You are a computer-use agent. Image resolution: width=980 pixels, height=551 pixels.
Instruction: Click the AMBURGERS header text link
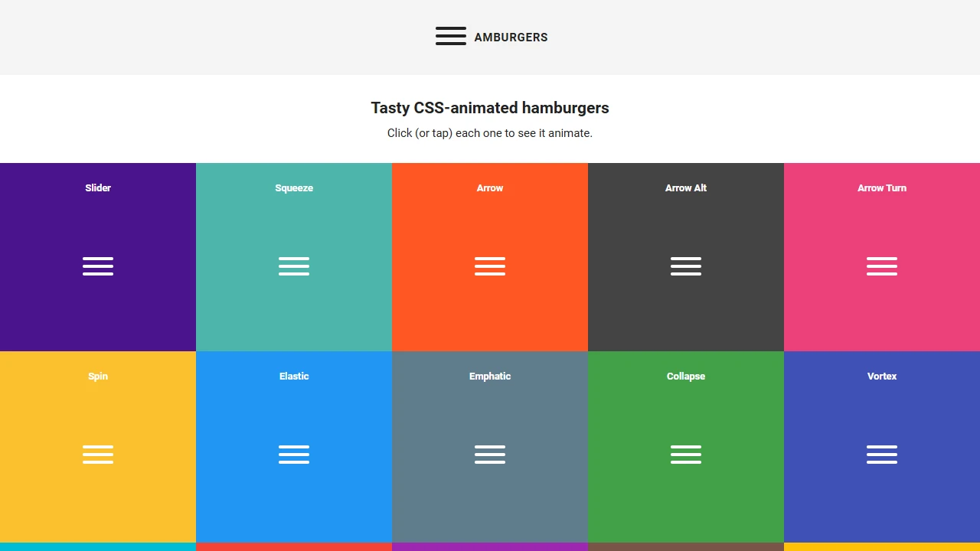[x=511, y=37]
